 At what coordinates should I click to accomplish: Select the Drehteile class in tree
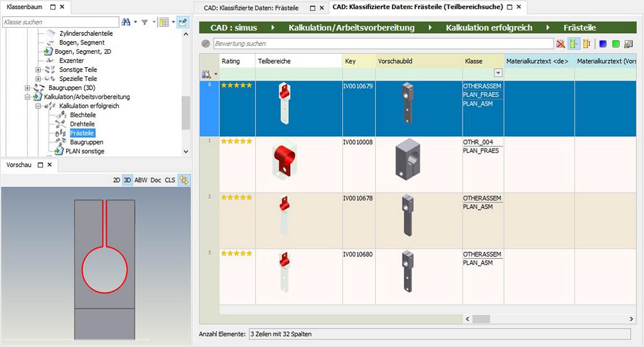tap(82, 124)
